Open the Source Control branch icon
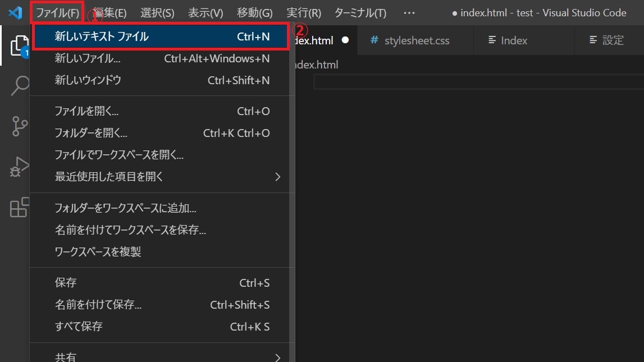Viewport: 644px width, 362px height. [x=19, y=126]
